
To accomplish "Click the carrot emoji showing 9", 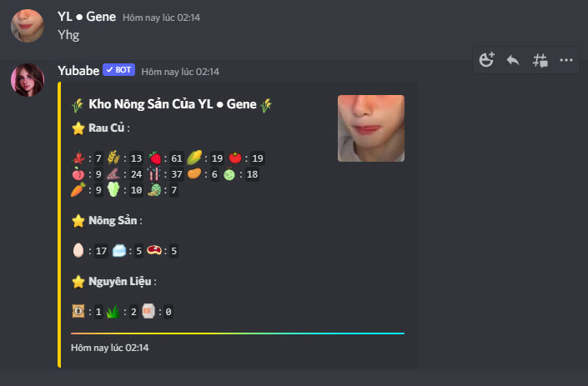I will pos(78,189).
